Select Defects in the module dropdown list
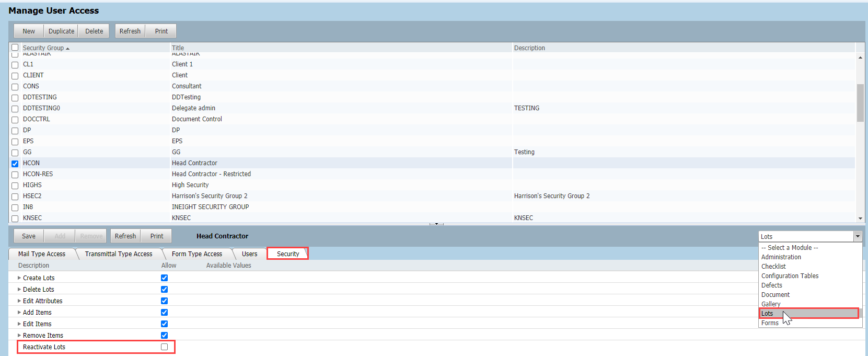The height and width of the screenshot is (356, 868). [x=771, y=285]
